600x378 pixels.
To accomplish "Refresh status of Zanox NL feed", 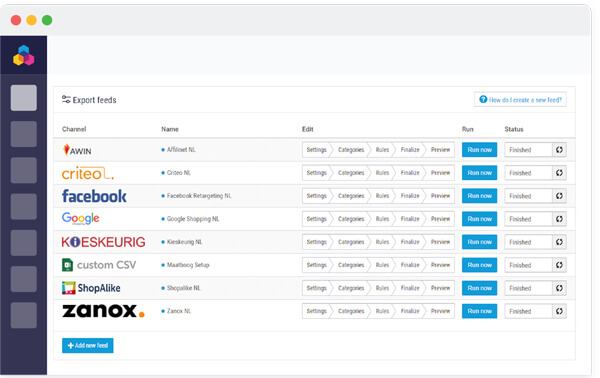I will [x=559, y=311].
